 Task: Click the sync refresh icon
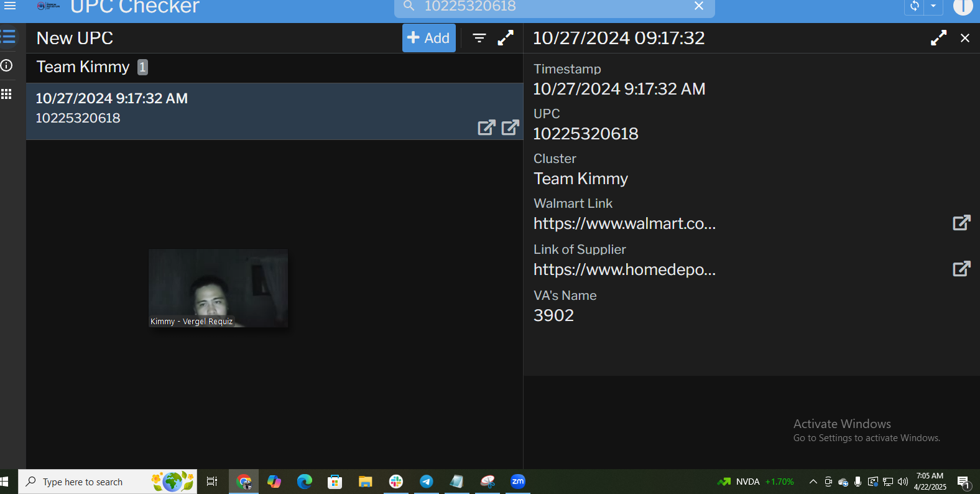tap(914, 6)
